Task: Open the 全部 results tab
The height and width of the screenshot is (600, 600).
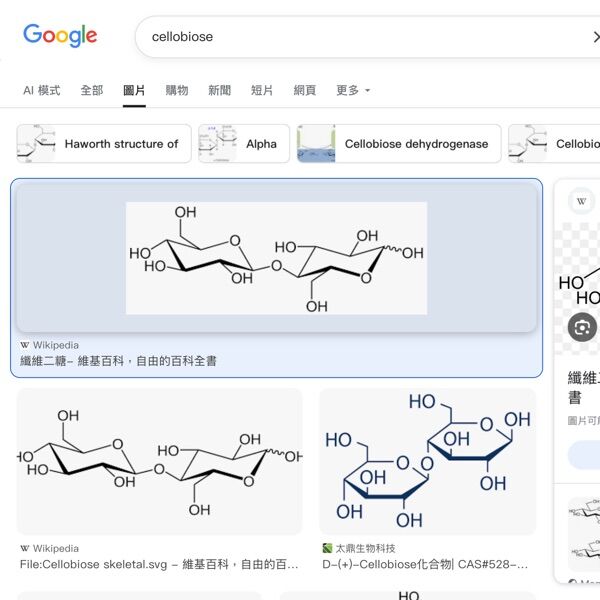Action: click(x=91, y=90)
